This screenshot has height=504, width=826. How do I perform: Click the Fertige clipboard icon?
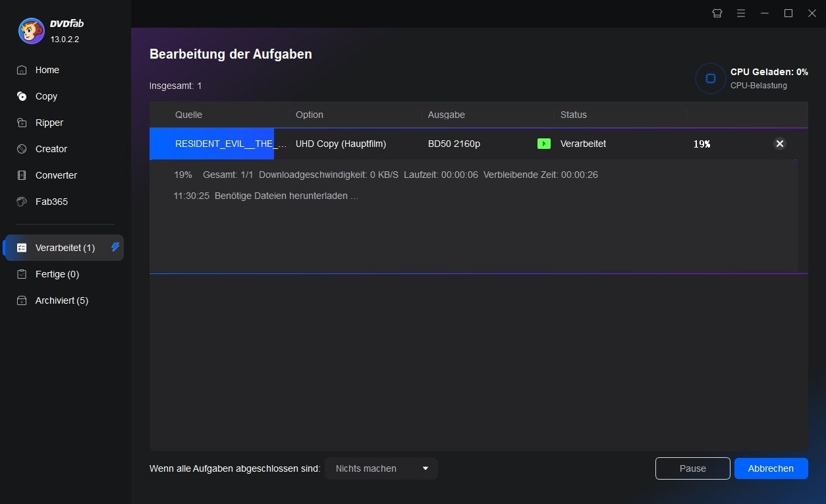click(x=22, y=274)
